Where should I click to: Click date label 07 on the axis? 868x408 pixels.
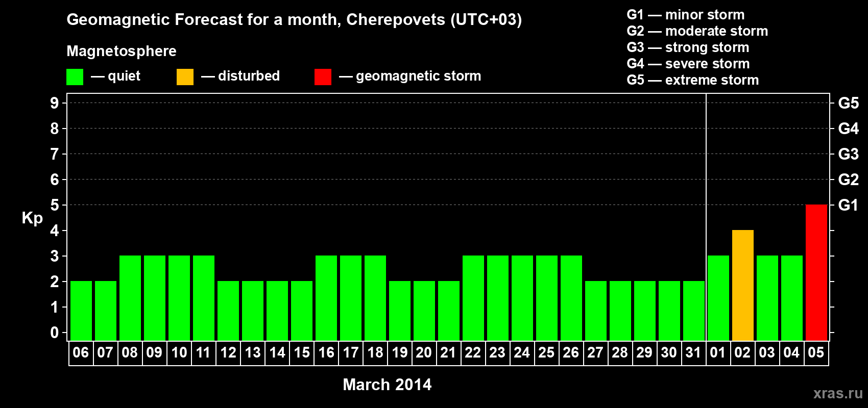pyautogui.click(x=105, y=352)
